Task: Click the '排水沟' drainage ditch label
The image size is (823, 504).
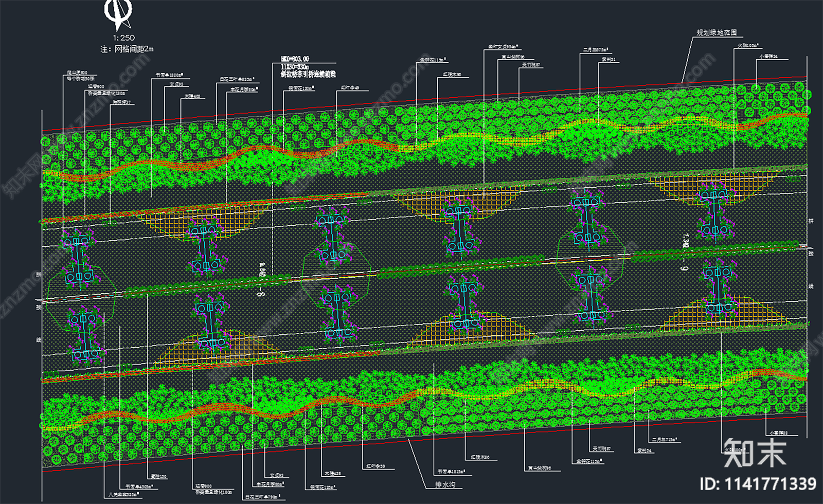Action: click(445, 484)
